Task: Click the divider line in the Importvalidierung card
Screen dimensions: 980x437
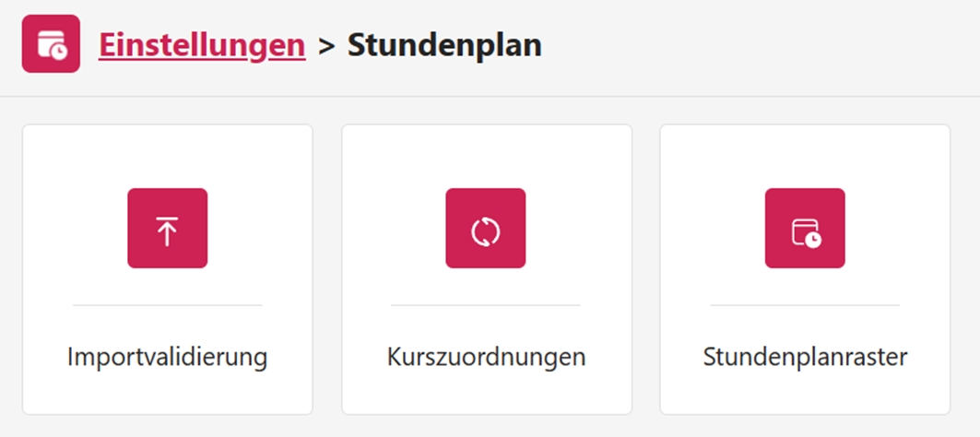Action: (x=167, y=304)
